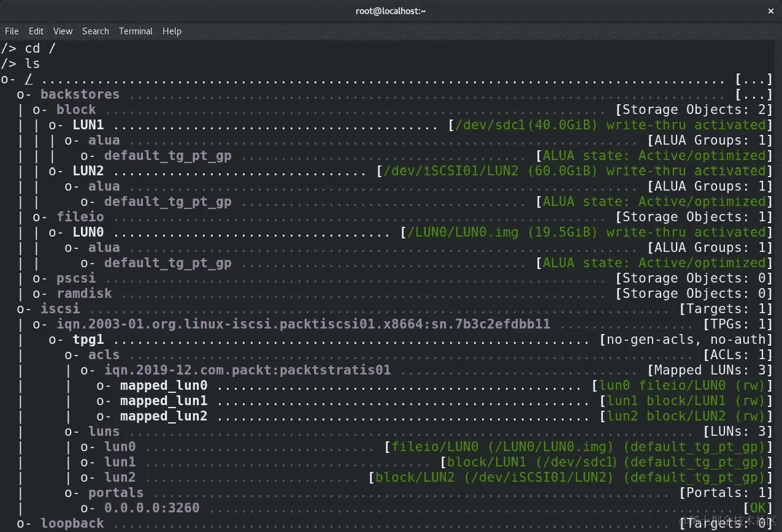The width and height of the screenshot is (782, 532).
Task: Open the Edit menu
Action: (x=36, y=31)
